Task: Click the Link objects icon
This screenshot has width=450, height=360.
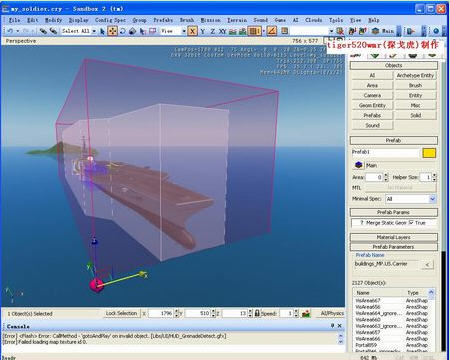Action: click(x=43, y=31)
